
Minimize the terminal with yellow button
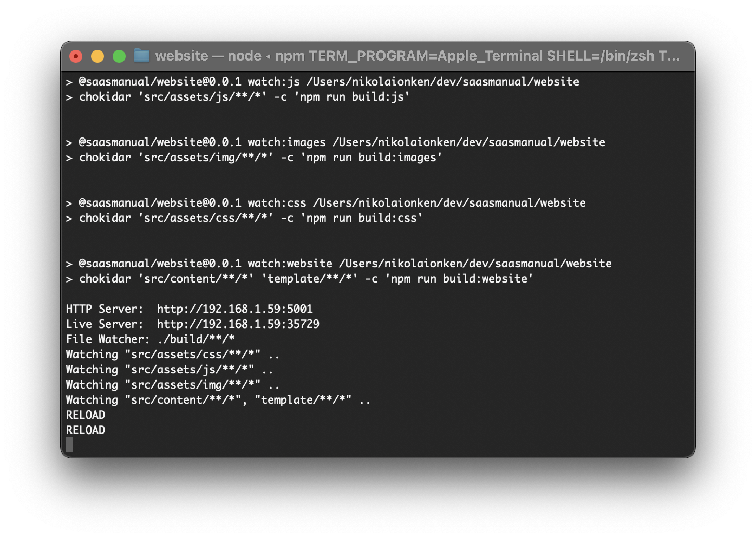tap(97, 56)
